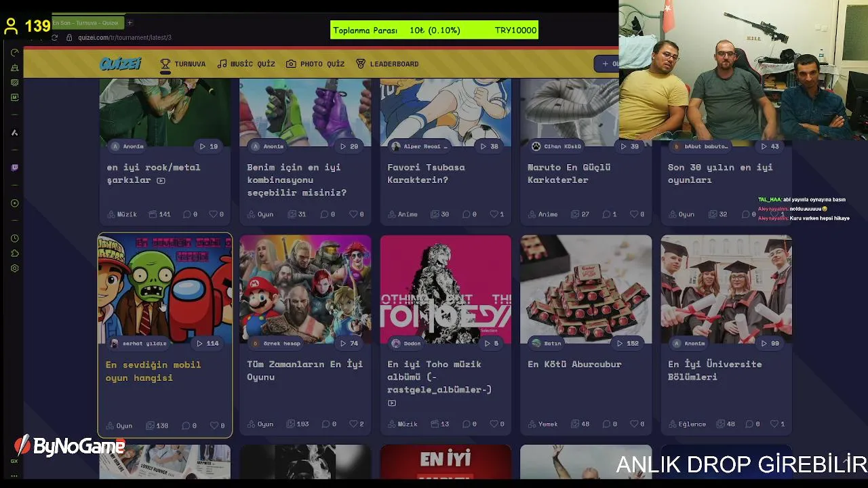Open a new browser tab with plus
Viewport: 868px width, 488px height.
tap(130, 22)
